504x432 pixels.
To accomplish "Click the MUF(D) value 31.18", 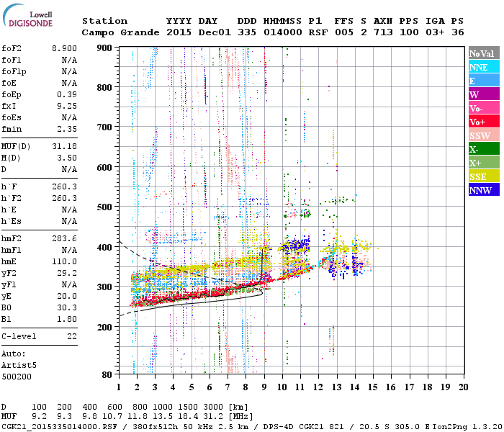I will pyautogui.click(x=64, y=146).
